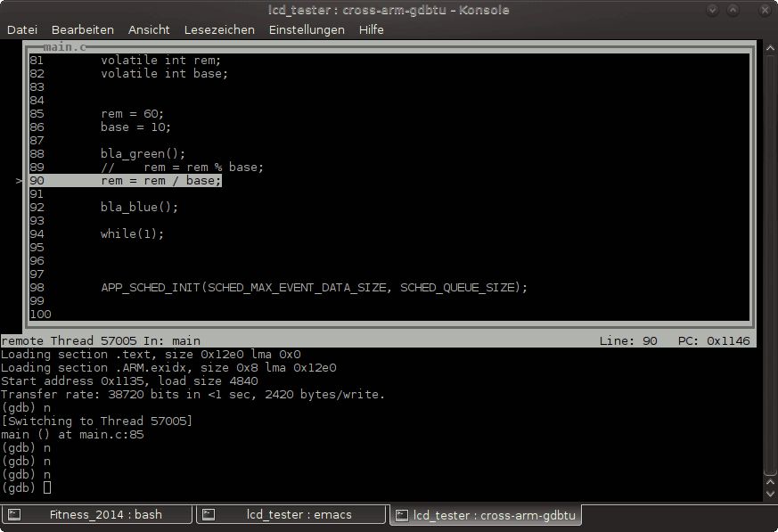Maximize the Konsole window

click(x=733, y=10)
